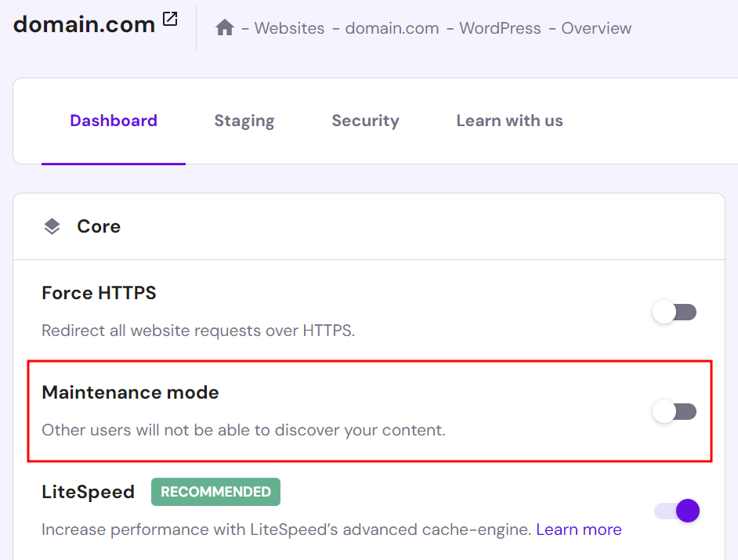
Task: Enable the Force HTTPS toggle
Action: (x=675, y=312)
